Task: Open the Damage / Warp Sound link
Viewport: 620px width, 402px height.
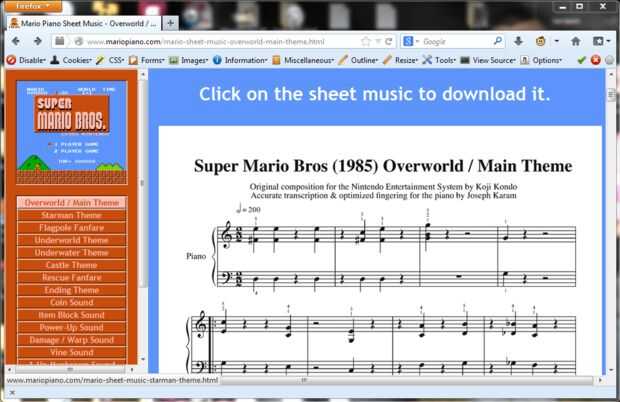Action: (x=72, y=340)
